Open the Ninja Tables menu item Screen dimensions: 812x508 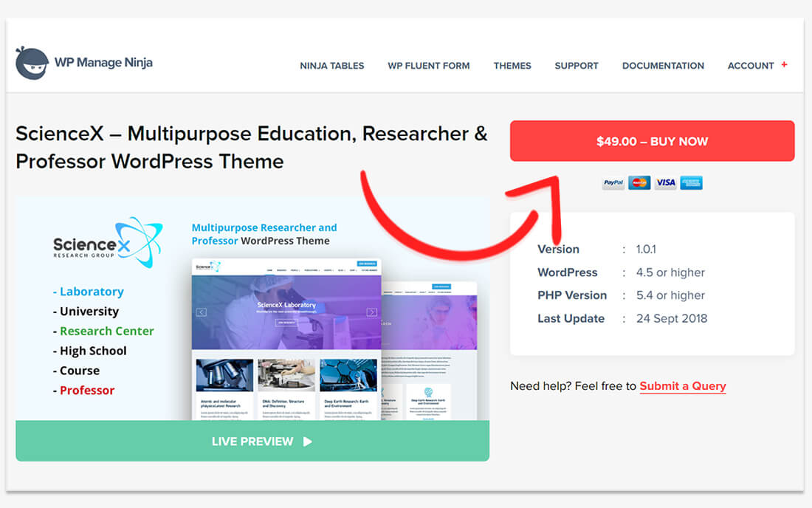click(331, 66)
